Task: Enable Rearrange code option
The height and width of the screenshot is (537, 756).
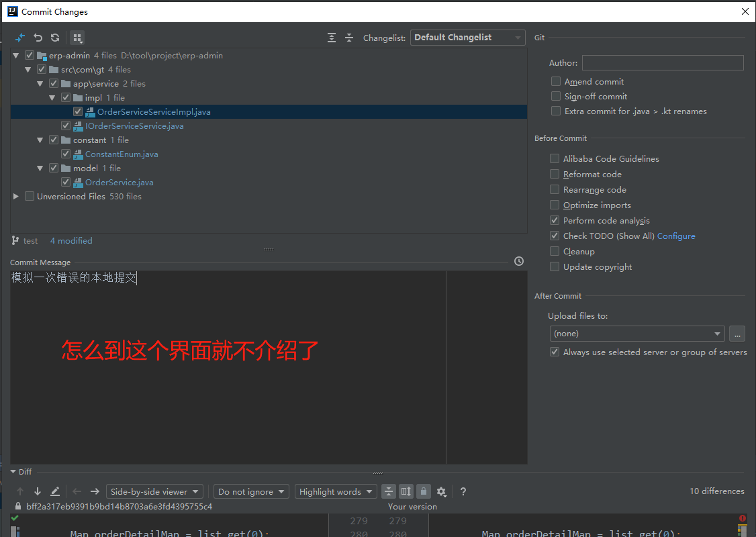Action: click(555, 189)
